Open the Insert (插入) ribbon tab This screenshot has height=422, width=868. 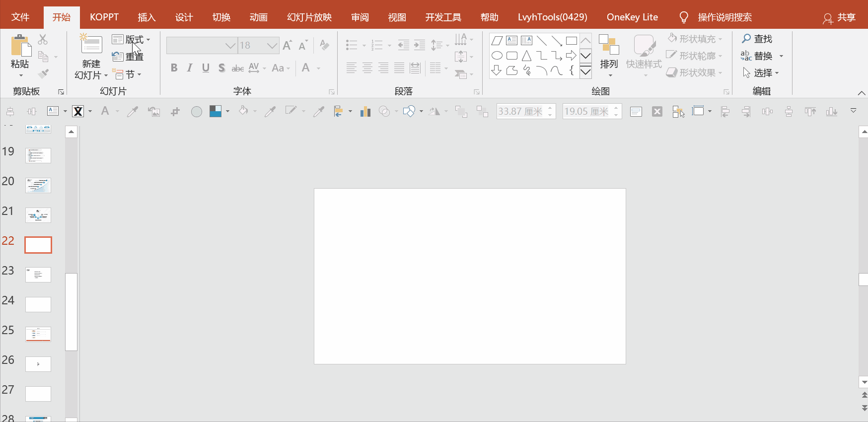146,17
